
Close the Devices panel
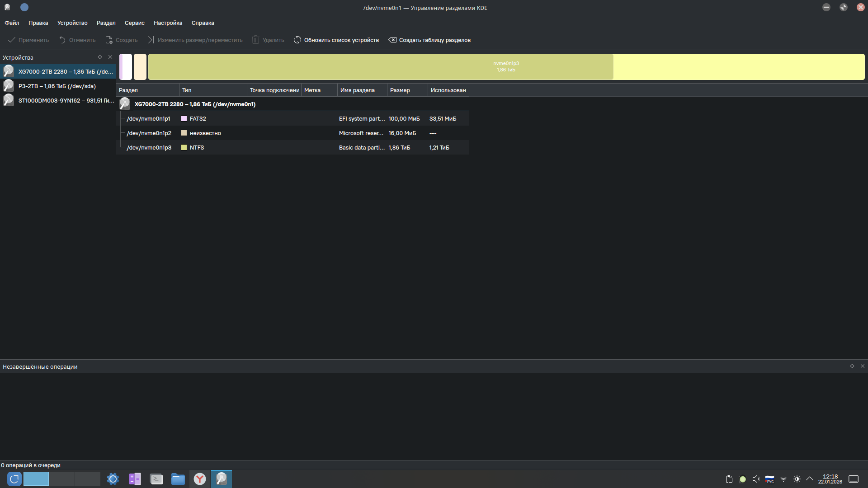click(x=110, y=57)
